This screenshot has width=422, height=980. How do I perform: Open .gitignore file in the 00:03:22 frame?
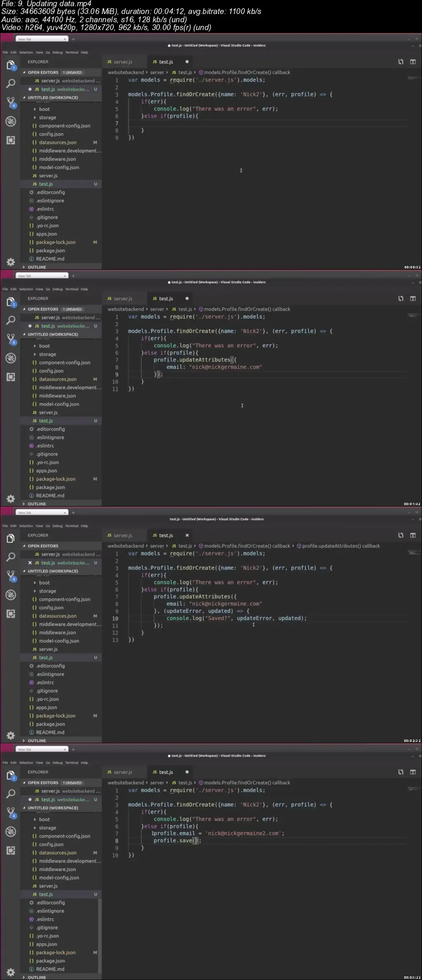47,928
